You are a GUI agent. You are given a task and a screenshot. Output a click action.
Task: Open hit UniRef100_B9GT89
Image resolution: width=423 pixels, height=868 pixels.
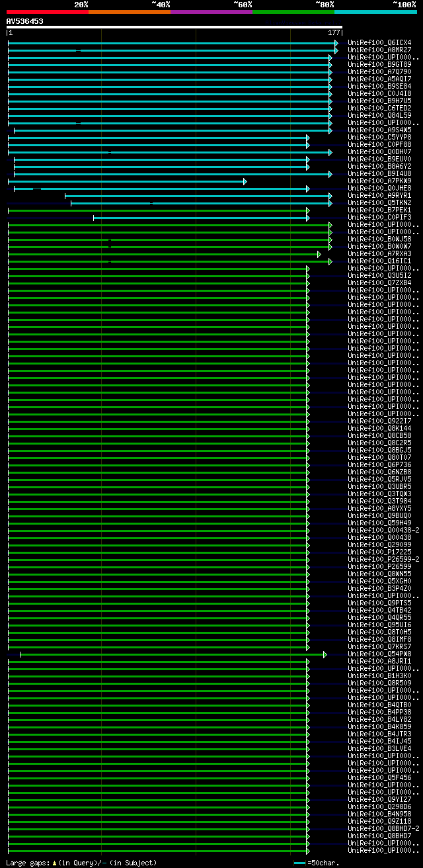point(379,64)
